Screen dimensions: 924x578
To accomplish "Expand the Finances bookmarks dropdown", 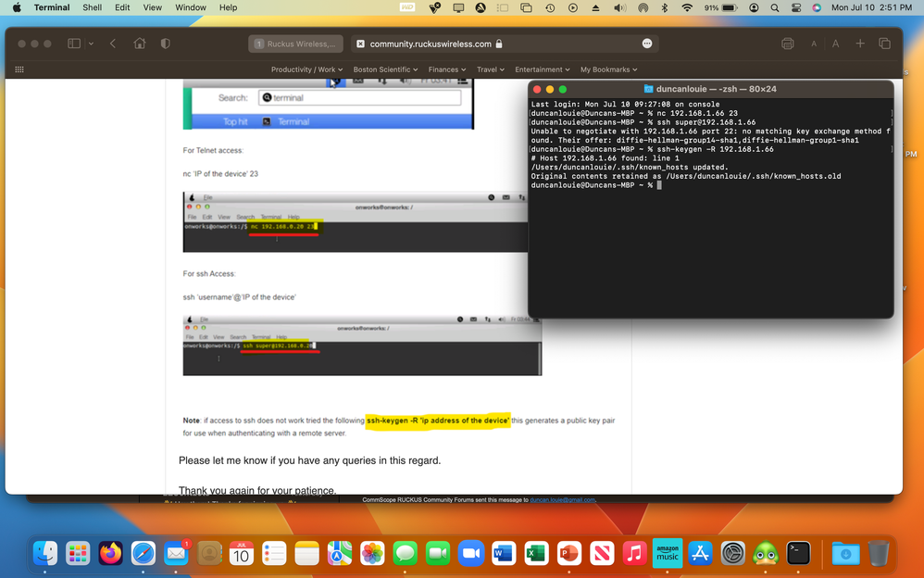I will pyautogui.click(x=447, y=69).
